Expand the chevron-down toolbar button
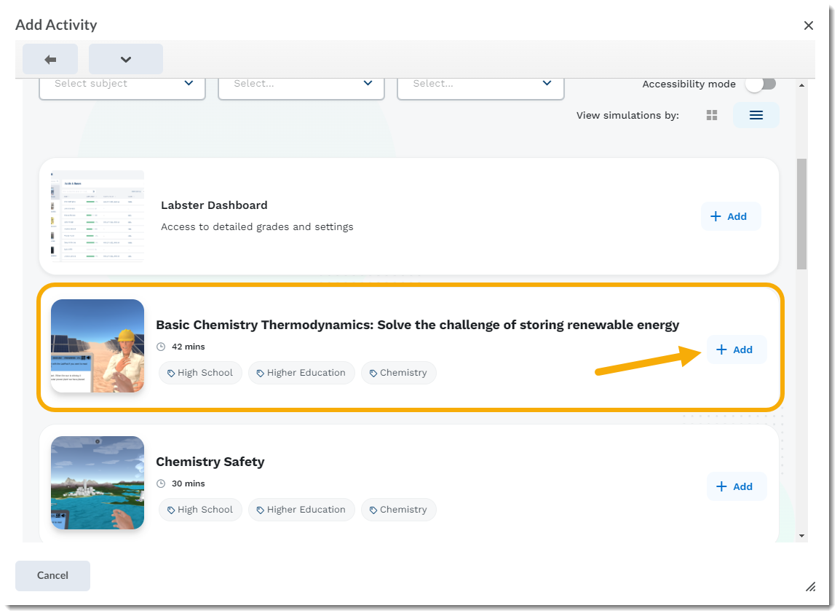The width and height of the screenshot is (840, 616). pos(125,59)
